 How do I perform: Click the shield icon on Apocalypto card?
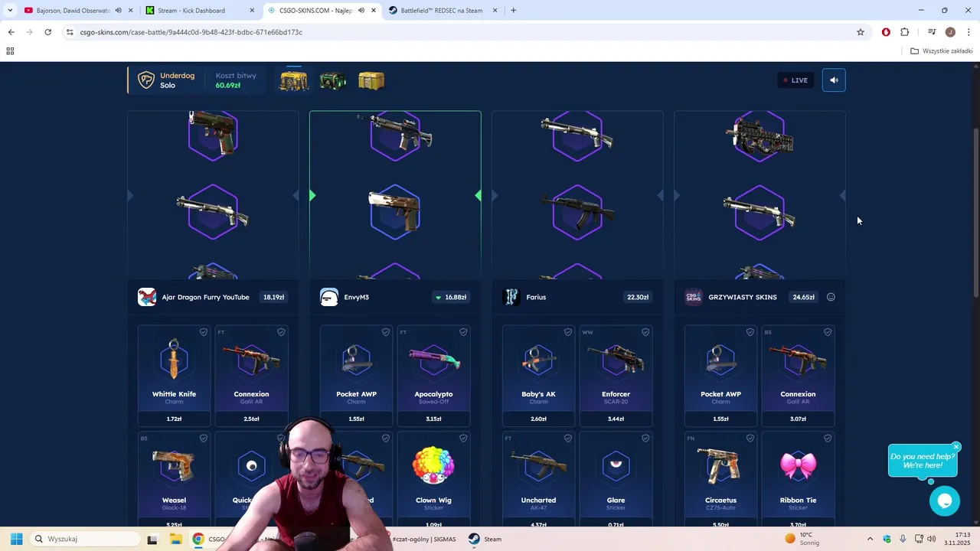point(463,332)
